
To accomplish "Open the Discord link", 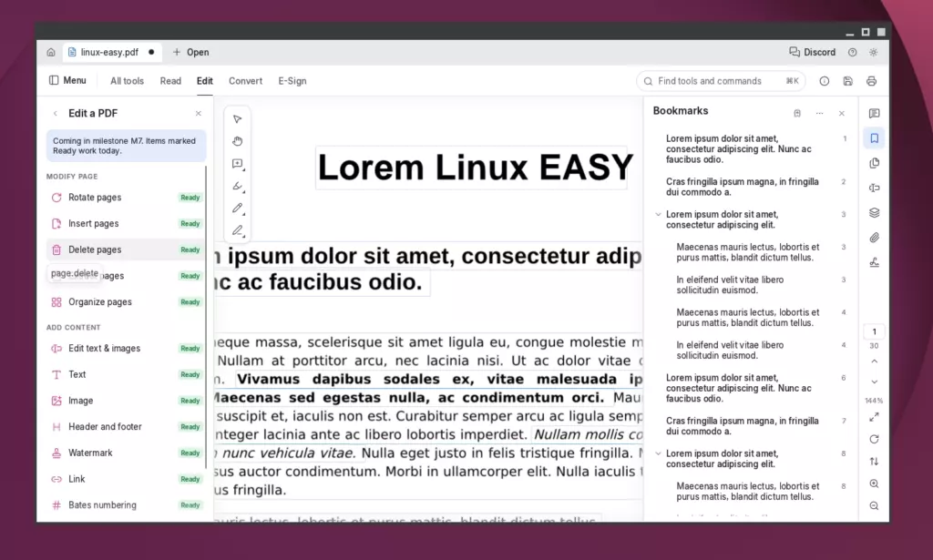I will coord(812,52).
